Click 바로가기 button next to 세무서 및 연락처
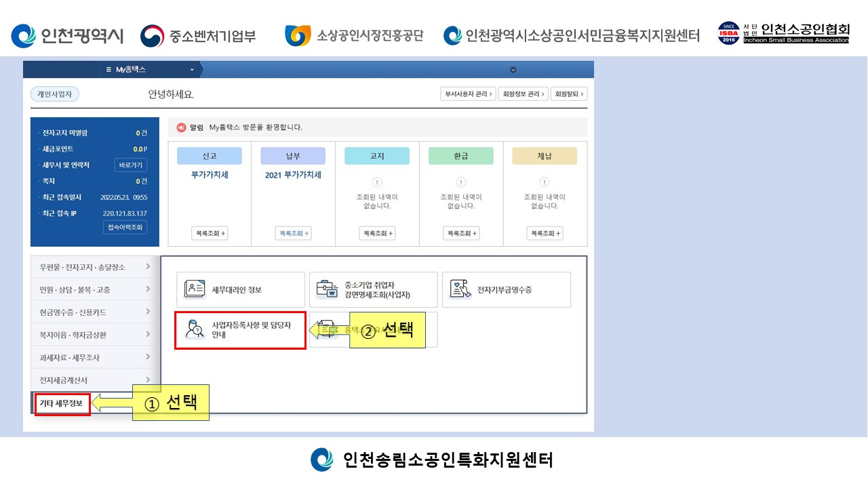The image size is (868, 488). [x=131, y=165]
